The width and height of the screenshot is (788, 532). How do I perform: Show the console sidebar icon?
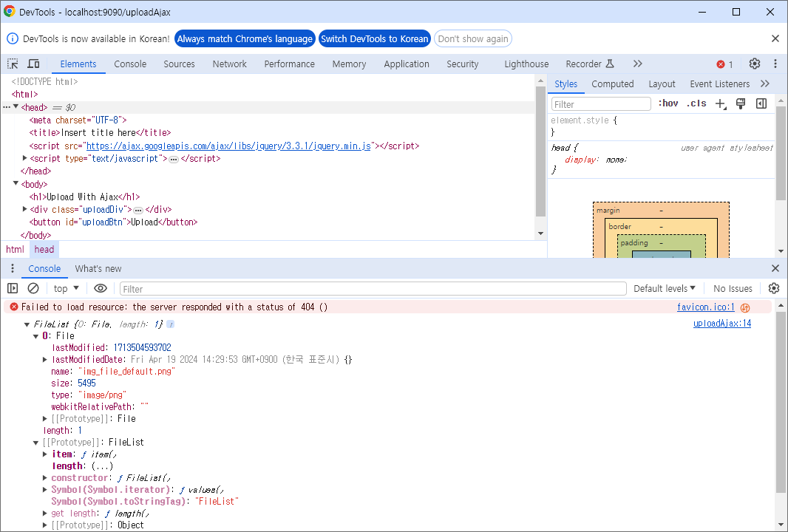pos(13,288)
